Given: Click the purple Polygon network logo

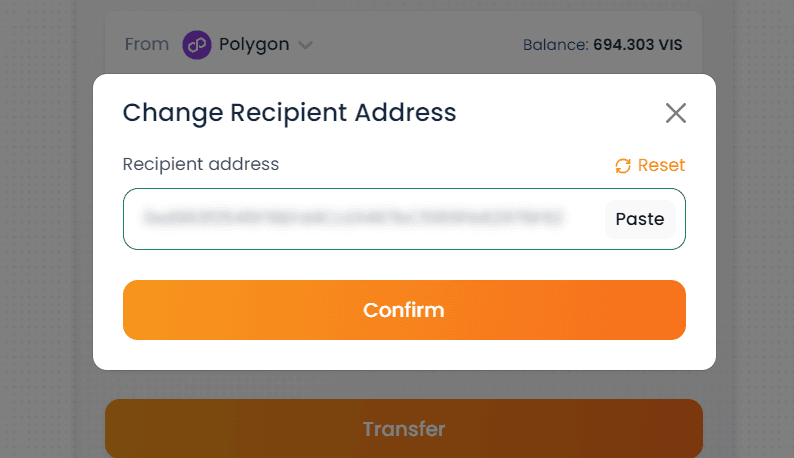Looking at the screenshot, I should (197, 45).
